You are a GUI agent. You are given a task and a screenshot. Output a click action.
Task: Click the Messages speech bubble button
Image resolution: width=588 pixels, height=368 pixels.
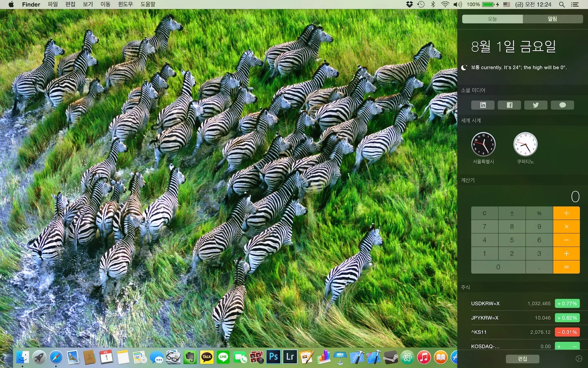[x=562, y=105]
